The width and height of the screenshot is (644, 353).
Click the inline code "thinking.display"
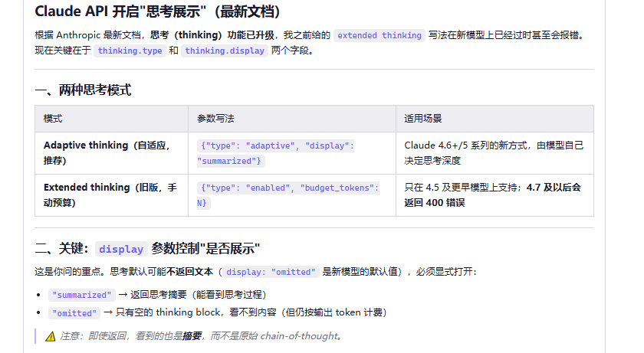point(224,51)
